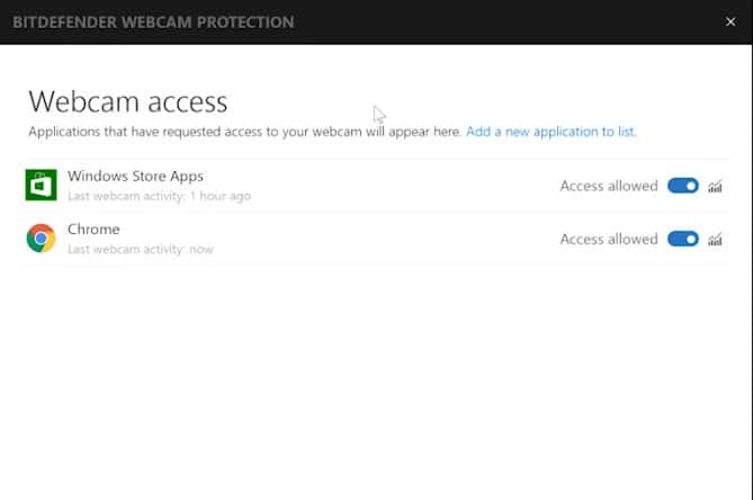Click the Chrome browser logo icon
The image size is (753, 500).
click(x=41, y=238)
